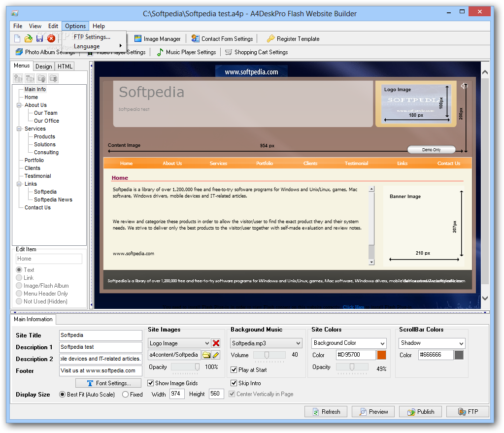
Task: Open the File menu
Action: [18, 26]
